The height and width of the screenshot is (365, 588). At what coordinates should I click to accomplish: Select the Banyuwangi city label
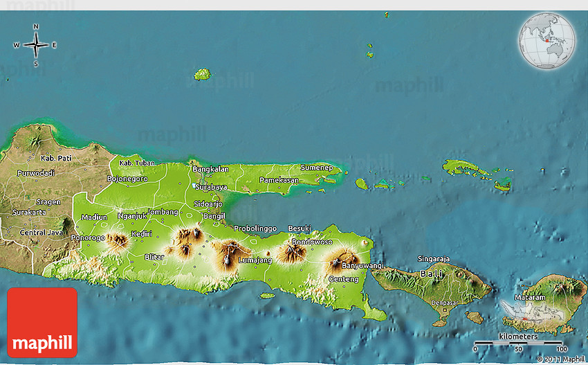[x=362, y=265]
